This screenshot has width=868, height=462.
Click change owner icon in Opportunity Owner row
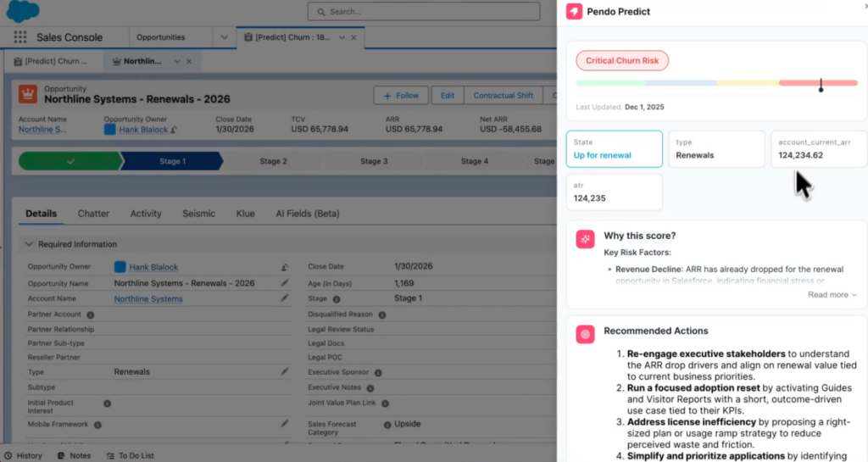coord(285,267)
